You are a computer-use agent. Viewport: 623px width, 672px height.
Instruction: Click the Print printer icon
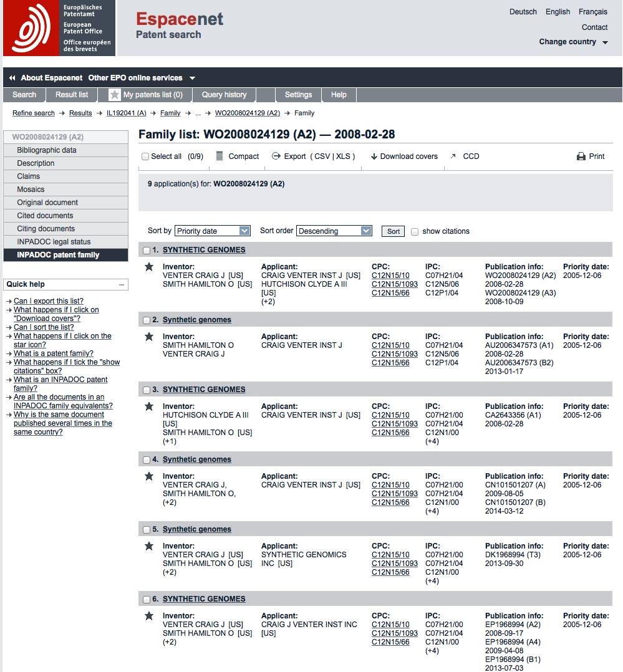pos(581,156)
